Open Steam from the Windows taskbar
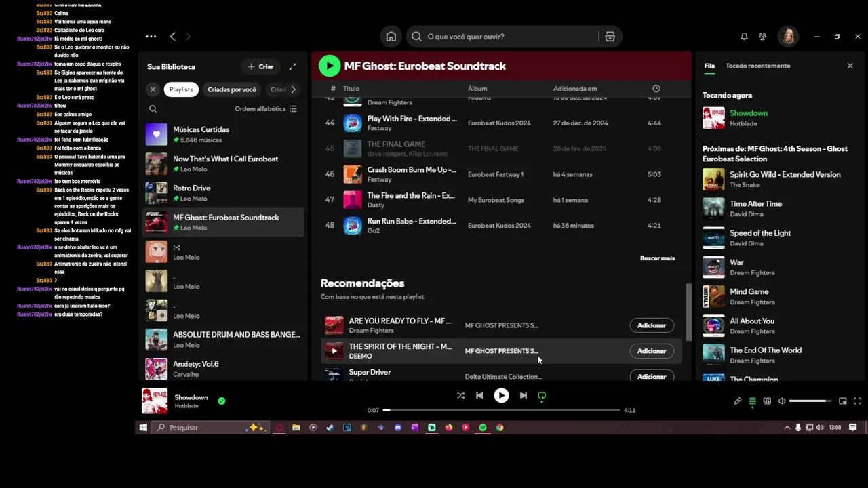This screenshot has width=868, height=488. (x=330, y=428)
